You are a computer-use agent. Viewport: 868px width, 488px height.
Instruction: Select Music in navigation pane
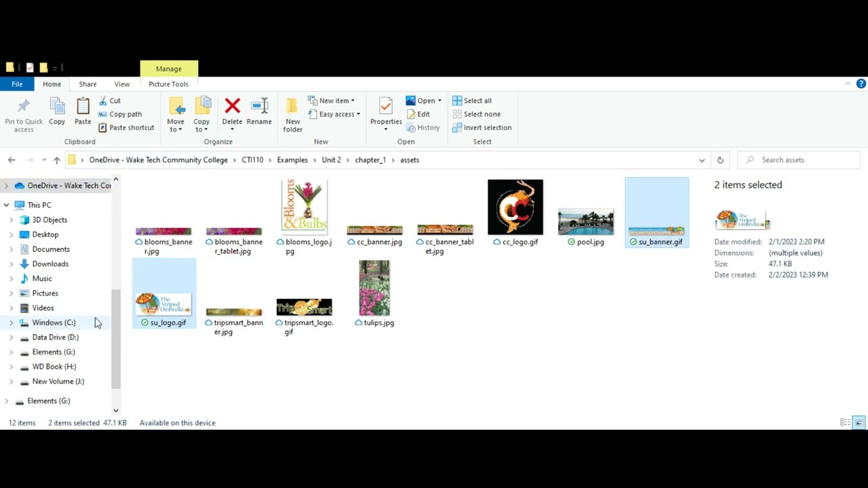coord(42,279)
